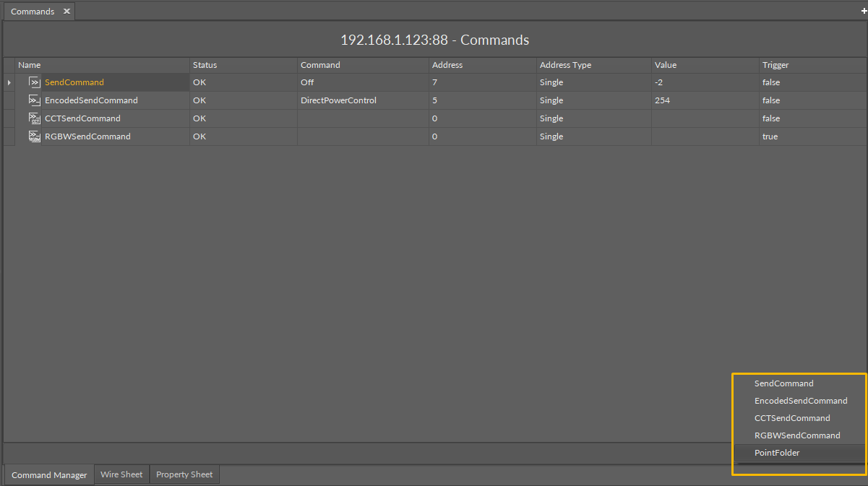
Task: Select the CCTSendCommand name in the table
Action: tap(82, 118)
